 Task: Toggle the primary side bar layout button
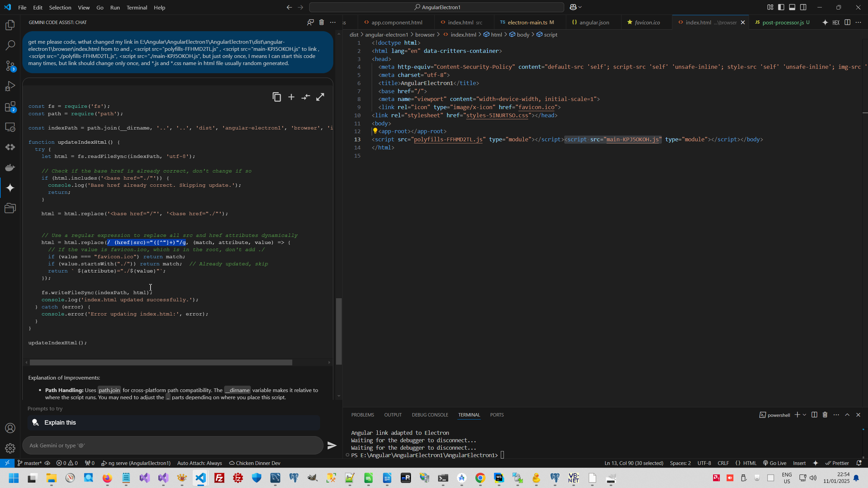[781, 7]
